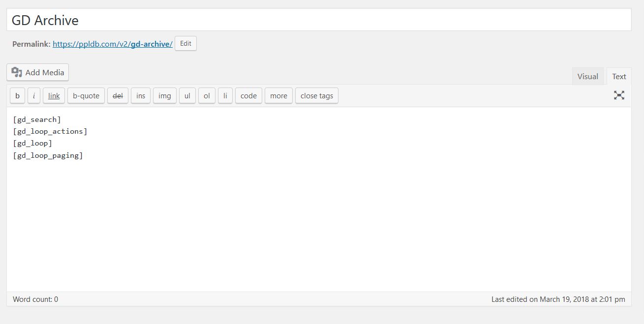Insert an image with img button

coord(164,96)
